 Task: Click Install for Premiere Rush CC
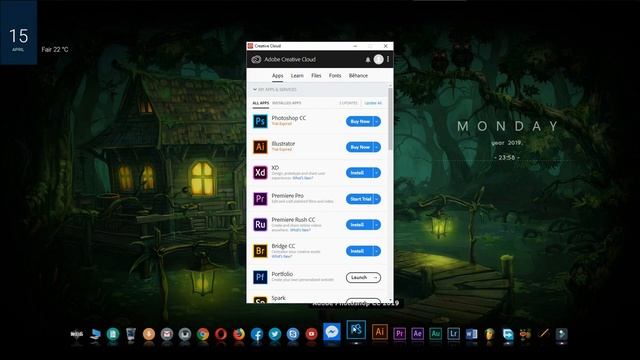[x=360, y=224]
